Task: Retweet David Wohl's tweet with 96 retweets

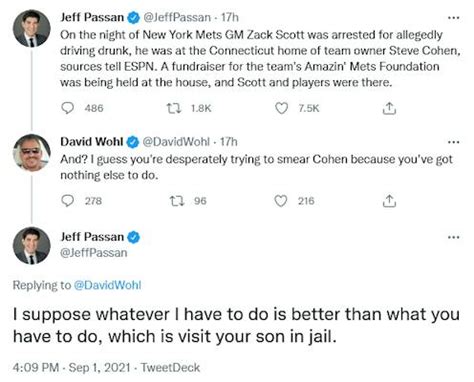Action: pos(177,201)
